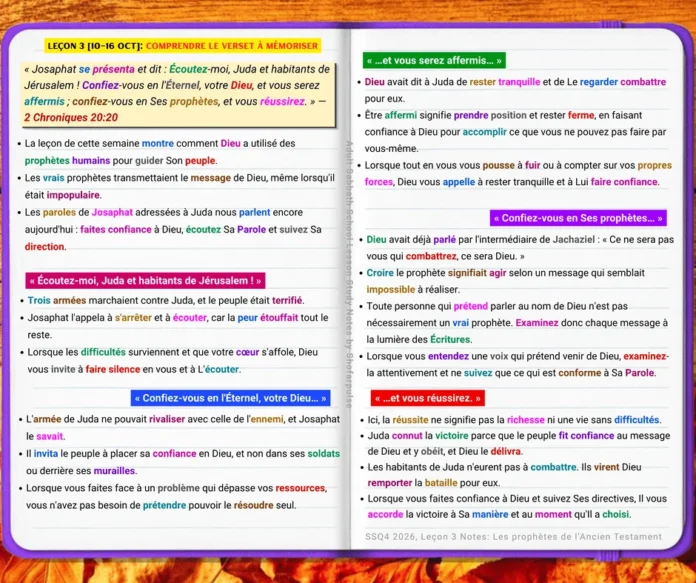Screen dimensions: 696x583
Task: Click the purple word "impopulaire"
Action: (73, 195)
